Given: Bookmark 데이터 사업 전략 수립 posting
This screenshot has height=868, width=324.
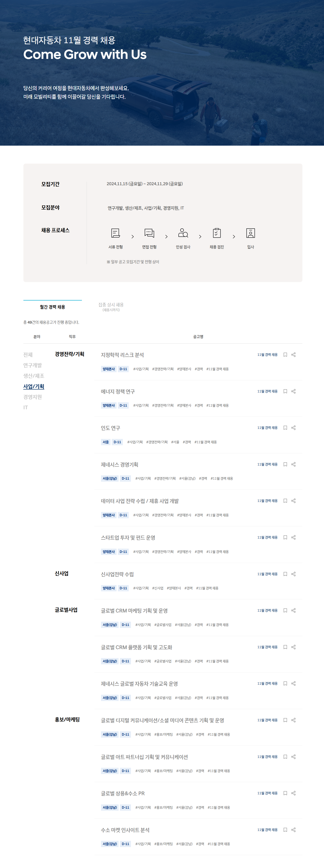Looking at the screenshot, I should 285,501.
